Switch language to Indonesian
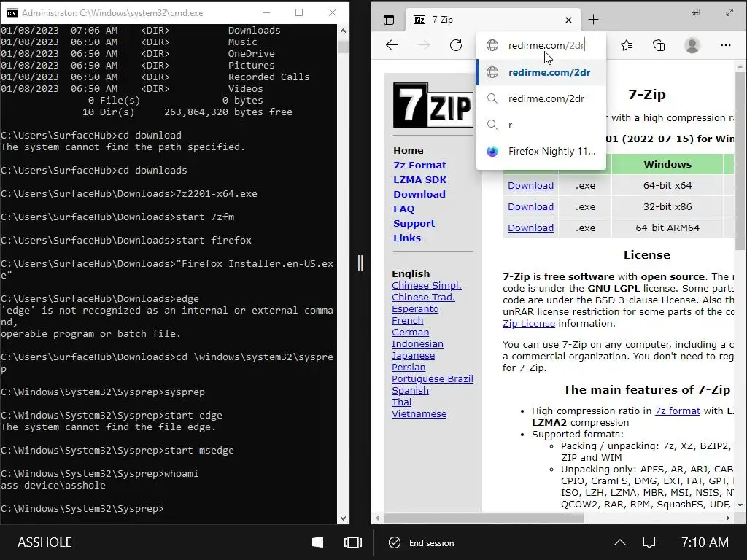 [x=417, y=344]
